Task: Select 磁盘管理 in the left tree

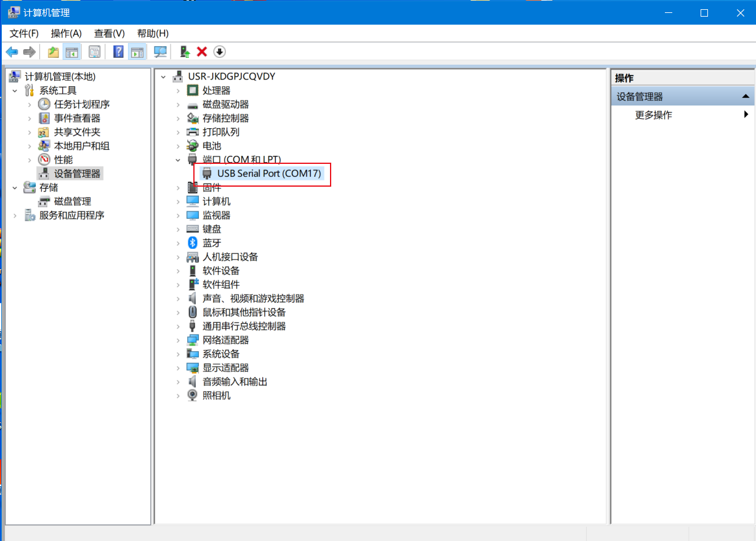Action: tap(72, 201)
